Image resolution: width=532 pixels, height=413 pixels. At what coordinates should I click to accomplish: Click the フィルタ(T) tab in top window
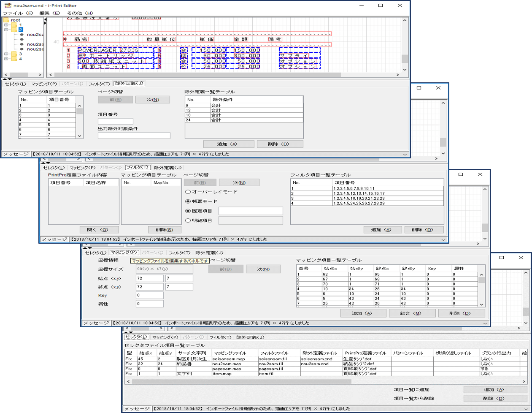[x=99, y=84]
